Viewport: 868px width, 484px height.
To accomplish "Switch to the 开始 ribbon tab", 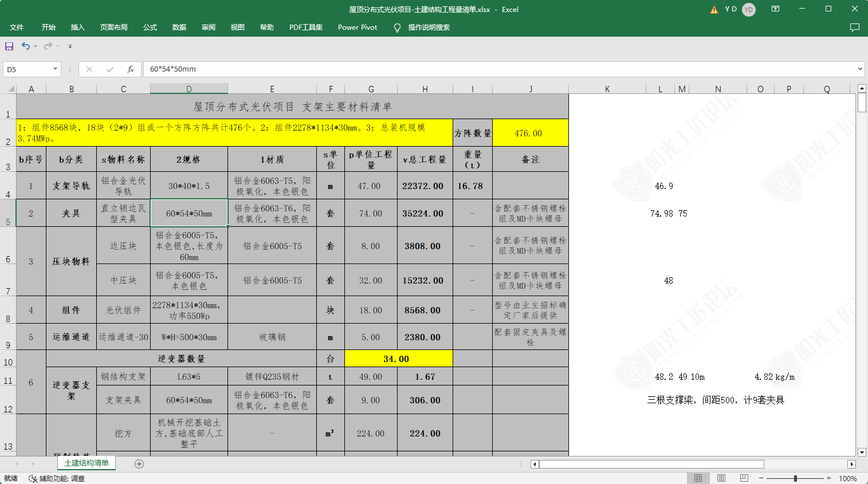I will coord(49,27).
